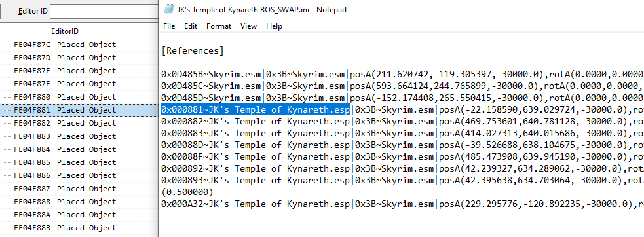
Task: Open the File menu
Action: tap(169, 26)
